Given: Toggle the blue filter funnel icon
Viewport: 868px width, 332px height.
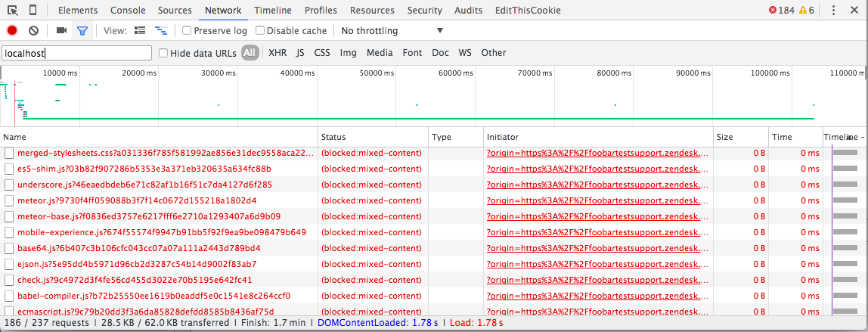Looking at the screenshot, I should [x=82, y=30].
